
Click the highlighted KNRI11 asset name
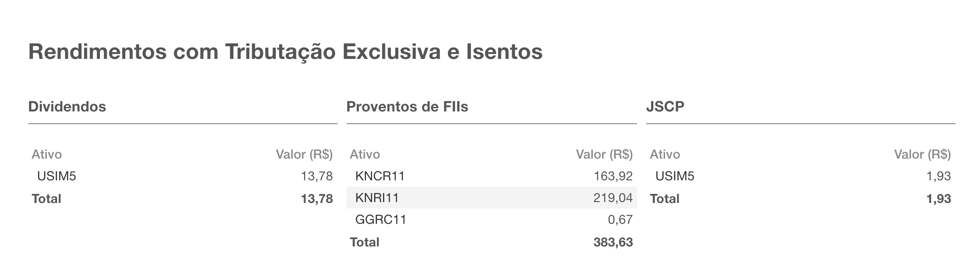[x=377, y=198]
